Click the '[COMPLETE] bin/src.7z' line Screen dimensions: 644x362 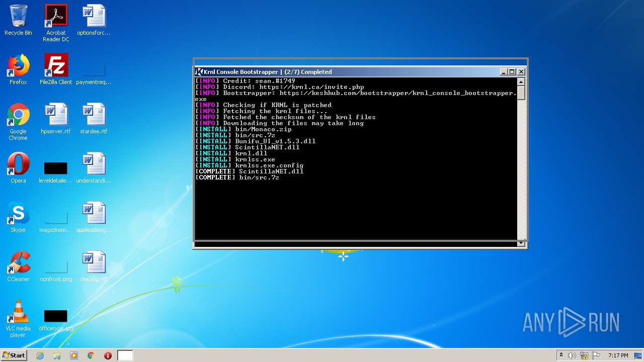click(x=237, y=177)
